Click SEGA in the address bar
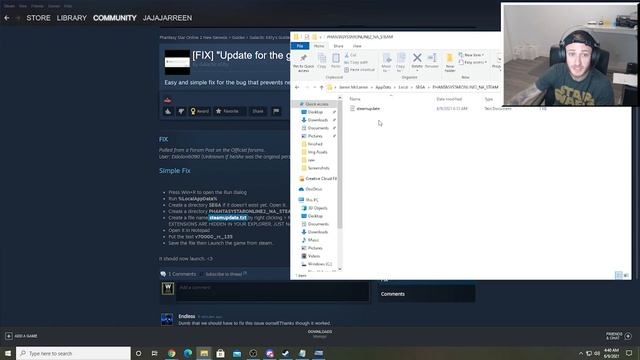 420,87
